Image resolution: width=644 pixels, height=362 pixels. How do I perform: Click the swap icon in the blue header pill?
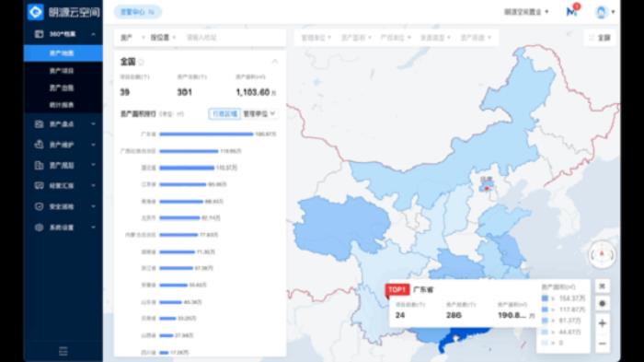152,12
